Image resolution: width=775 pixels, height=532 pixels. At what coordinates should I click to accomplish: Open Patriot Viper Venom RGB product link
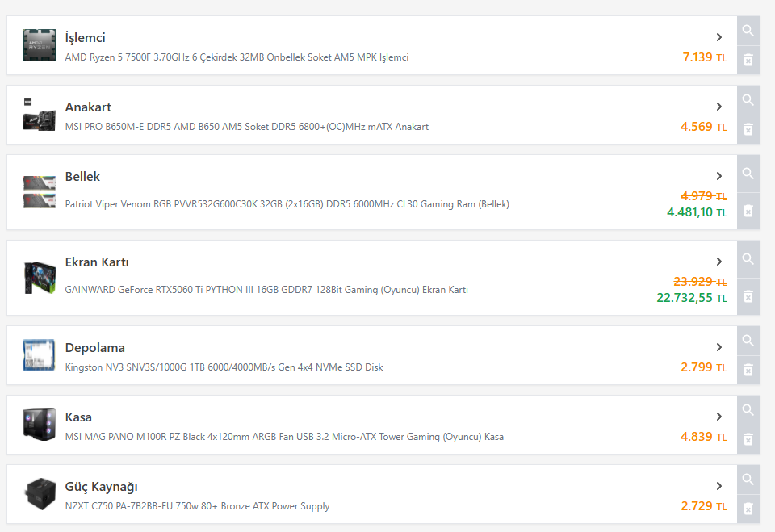coord(287,204)
